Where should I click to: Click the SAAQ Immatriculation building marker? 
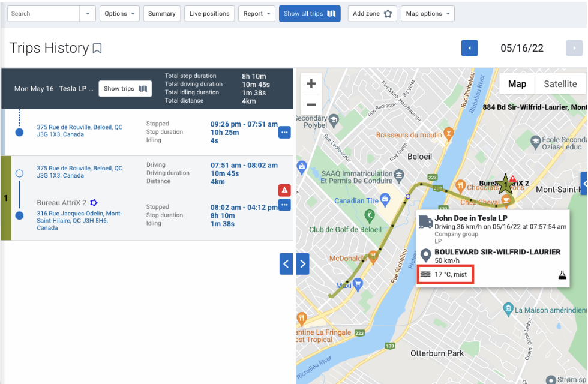coord(400,175)
